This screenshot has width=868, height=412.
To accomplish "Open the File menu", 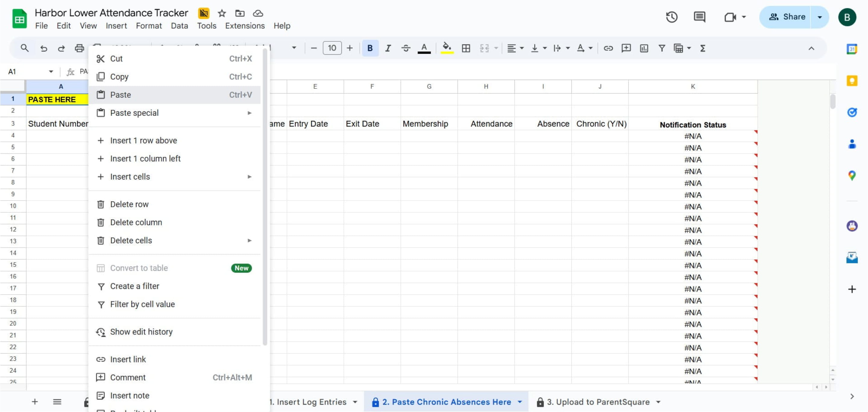I will pyautogui.click(x=41, y=26).
